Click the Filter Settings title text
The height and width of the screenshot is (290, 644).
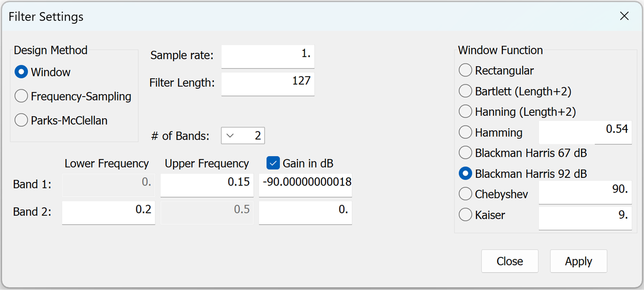tap(46, 17)
